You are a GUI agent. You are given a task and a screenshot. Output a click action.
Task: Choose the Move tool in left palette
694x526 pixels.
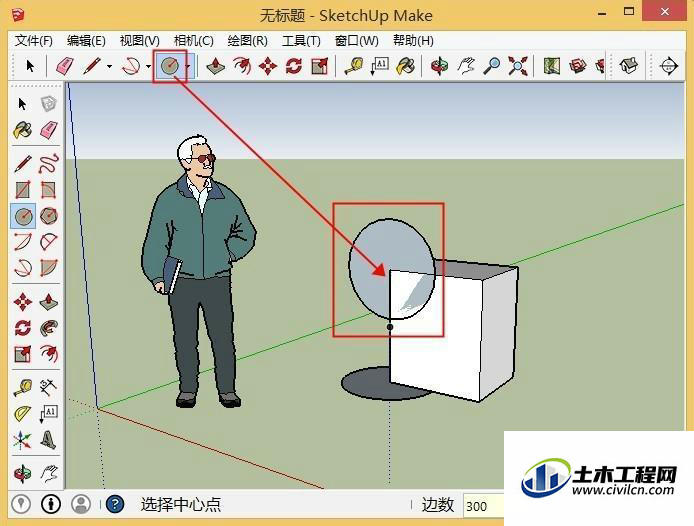pos(23,302)
